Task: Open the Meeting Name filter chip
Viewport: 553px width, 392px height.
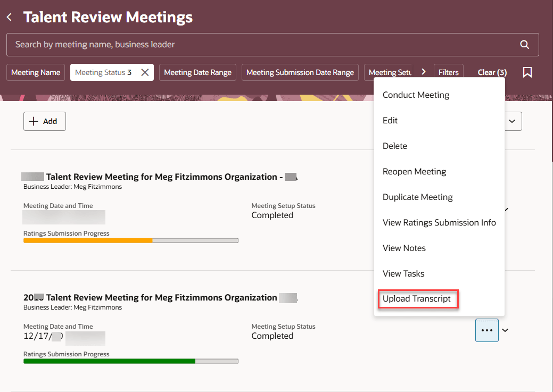Action: coord(36,72)
